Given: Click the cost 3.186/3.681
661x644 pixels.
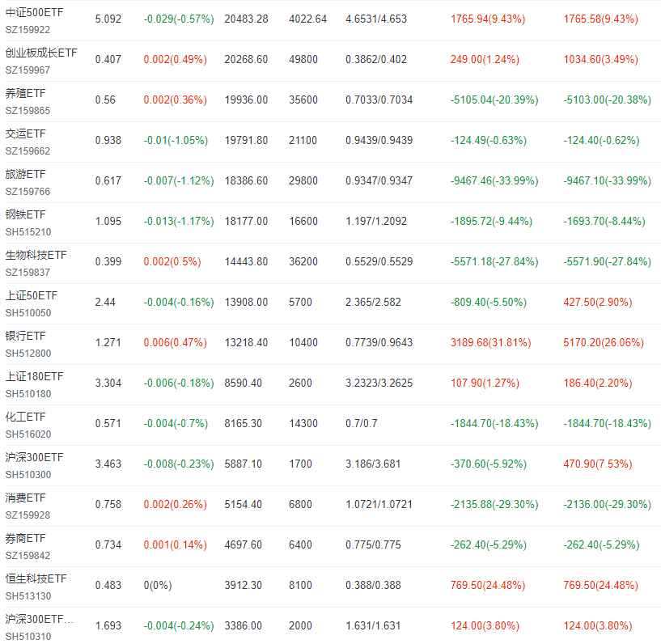Looking at the screenshot, I should point(373,464).
